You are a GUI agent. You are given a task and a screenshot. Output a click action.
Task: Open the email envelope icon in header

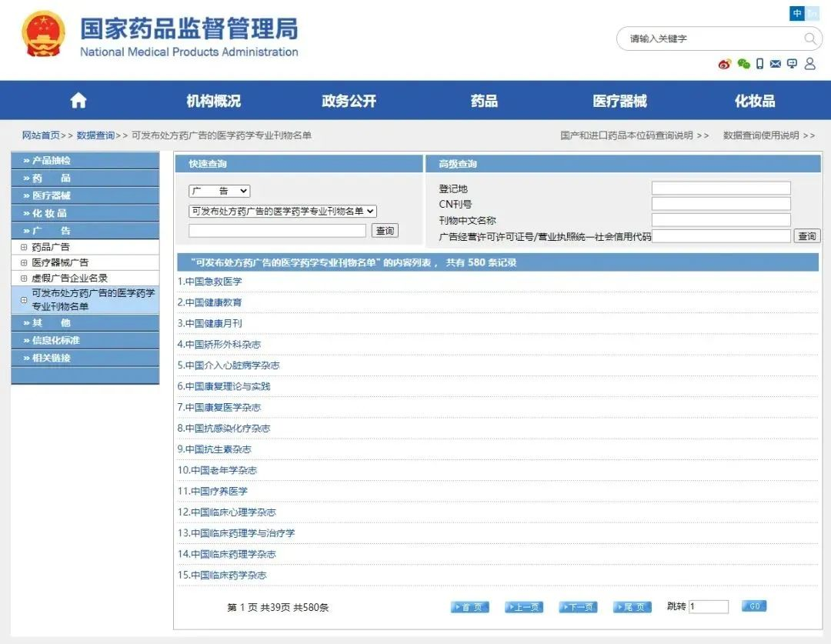776,64
